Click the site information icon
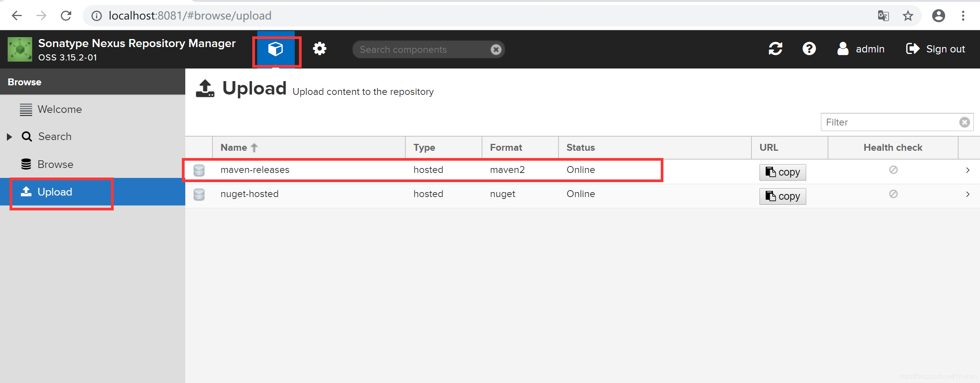 (x=96, y=16)
